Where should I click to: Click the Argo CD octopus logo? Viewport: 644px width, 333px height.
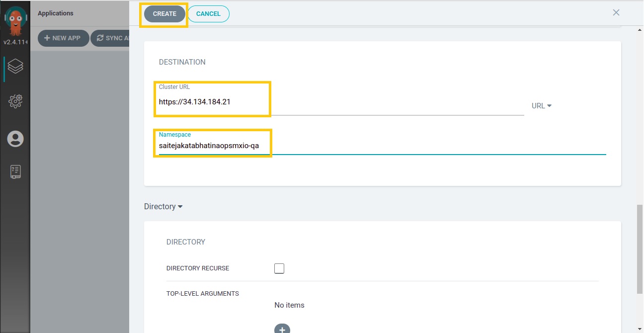15,21
